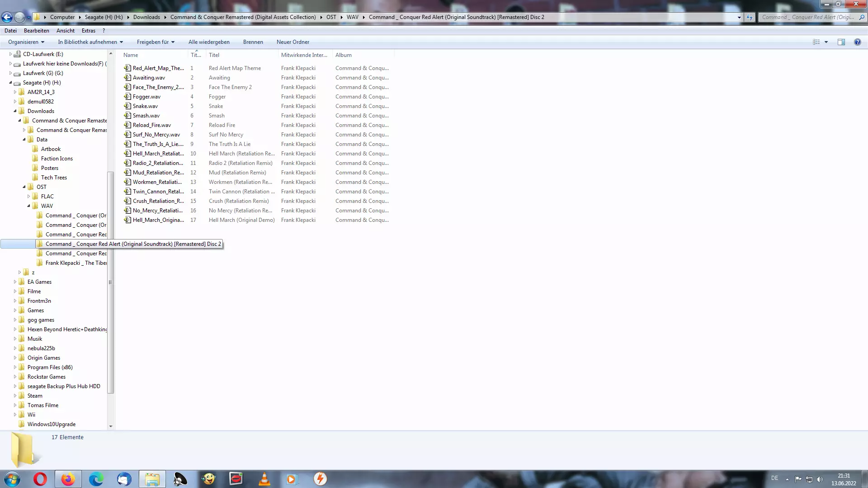This screenshot has width=868, height=488.
Task: Click Neuer Ordner button
Action: pyautogui.click(x=293, y=42)
